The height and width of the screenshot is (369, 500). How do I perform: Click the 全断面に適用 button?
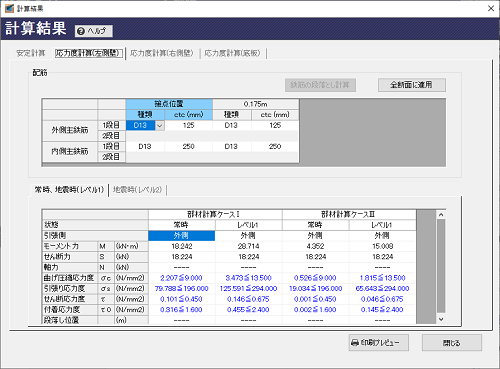click(x=412, y=85)
